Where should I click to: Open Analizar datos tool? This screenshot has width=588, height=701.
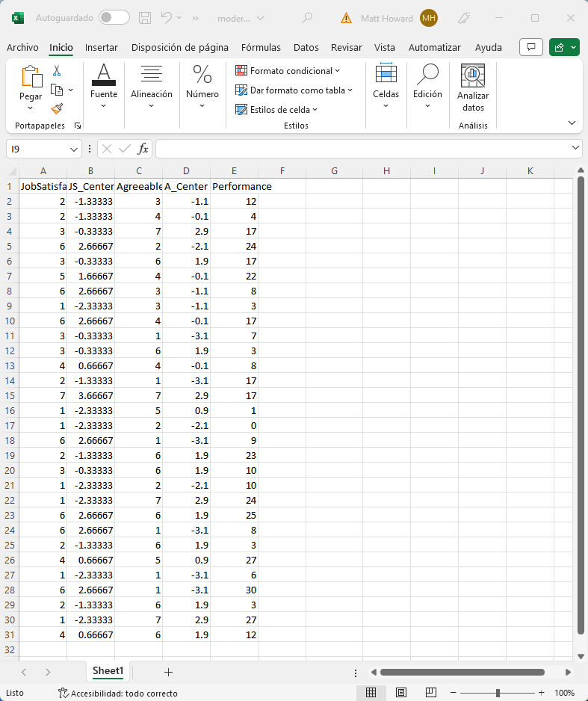(472, 88)
